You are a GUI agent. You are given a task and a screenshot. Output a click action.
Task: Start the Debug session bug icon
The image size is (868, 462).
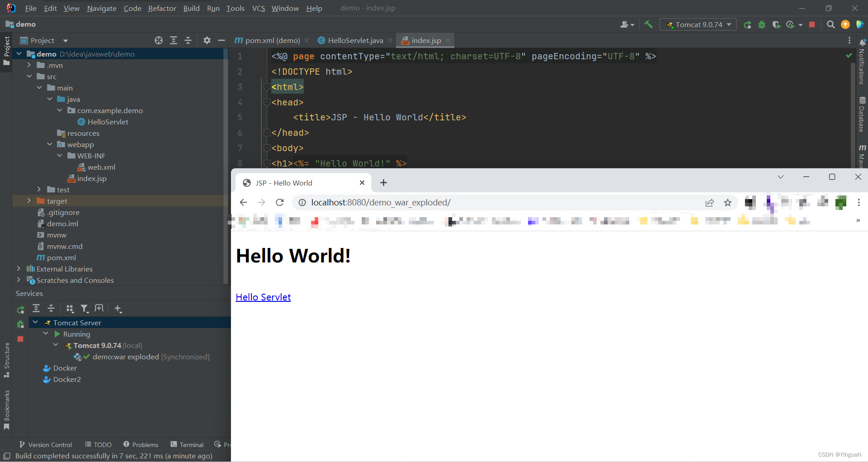[x=762, y=24]
